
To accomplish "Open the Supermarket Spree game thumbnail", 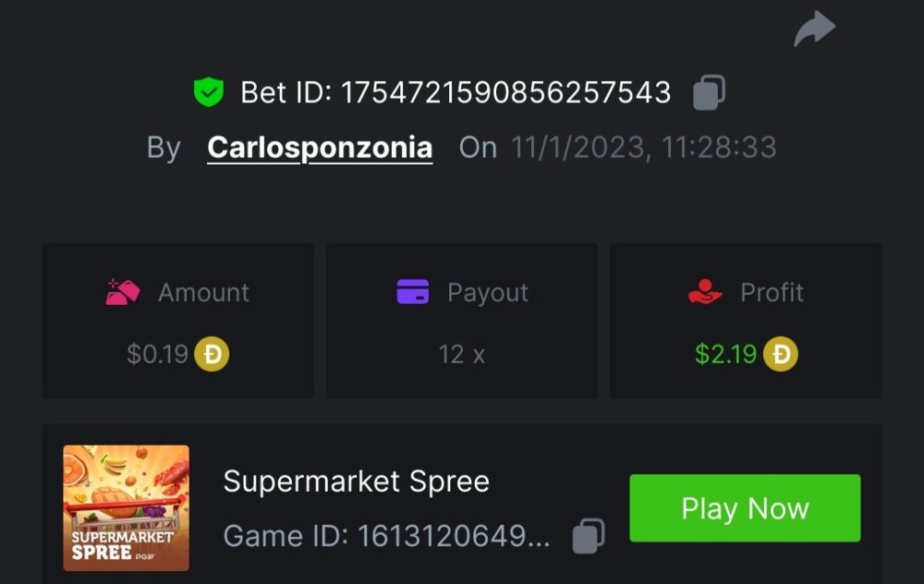I will [127, 507].
